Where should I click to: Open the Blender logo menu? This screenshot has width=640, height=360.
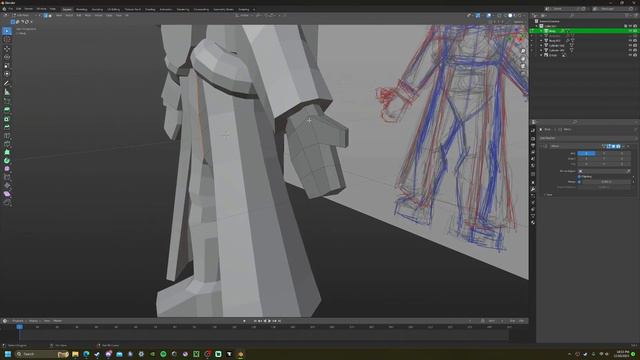[x=4, y=9]
